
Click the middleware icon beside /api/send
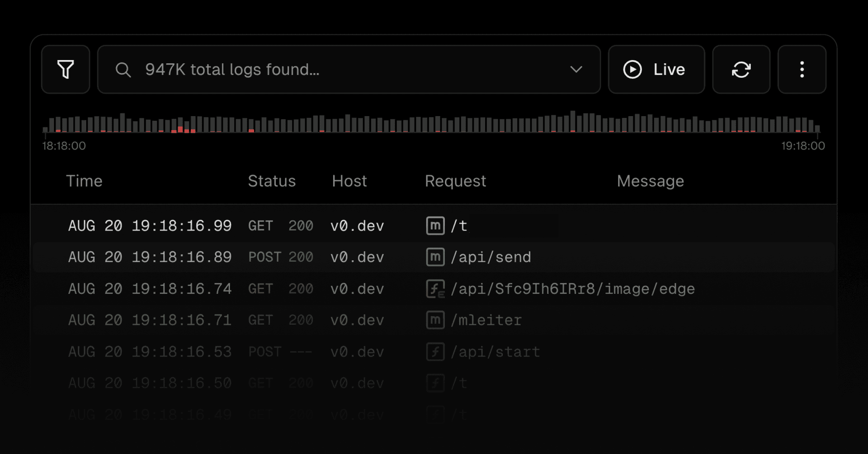coord(435,257)
